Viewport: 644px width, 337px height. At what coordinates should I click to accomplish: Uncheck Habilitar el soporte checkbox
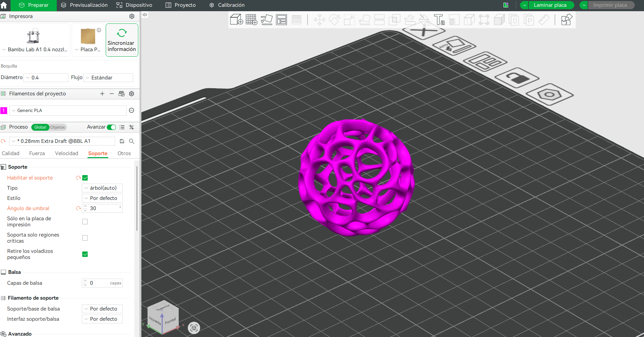[85, 178]
